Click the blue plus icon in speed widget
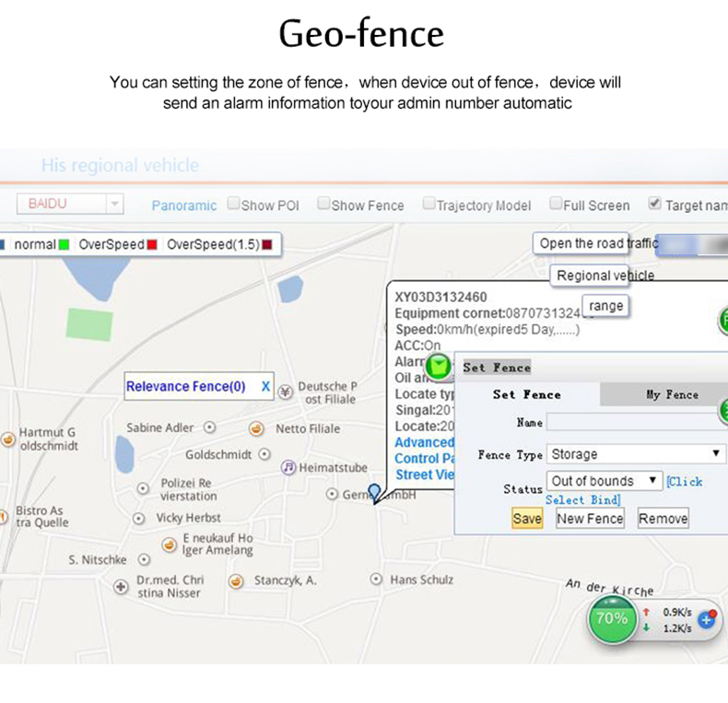The image size is (728, 703). 707,619
